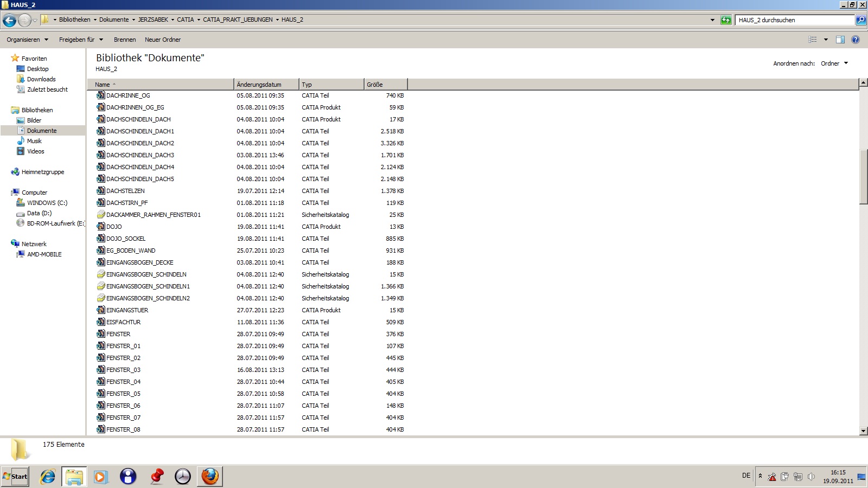This screenshot has width=868, height=488.
Task: Open Downloads in the navigation pane
Action: [x=41, y=79]
